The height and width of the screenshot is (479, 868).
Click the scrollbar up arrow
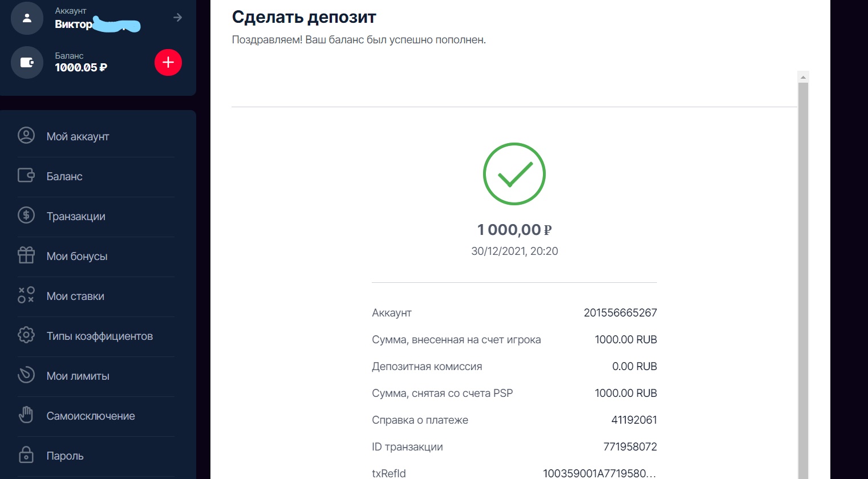803,77
